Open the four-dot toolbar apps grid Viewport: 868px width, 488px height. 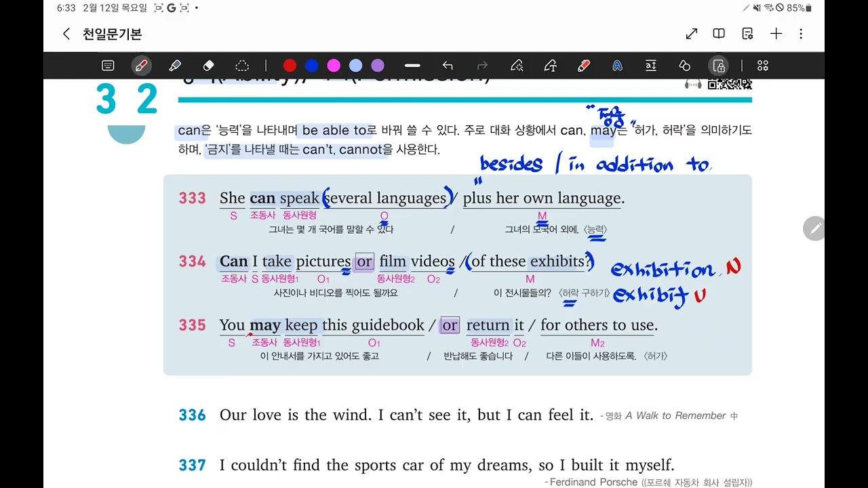tap(763, 66)
